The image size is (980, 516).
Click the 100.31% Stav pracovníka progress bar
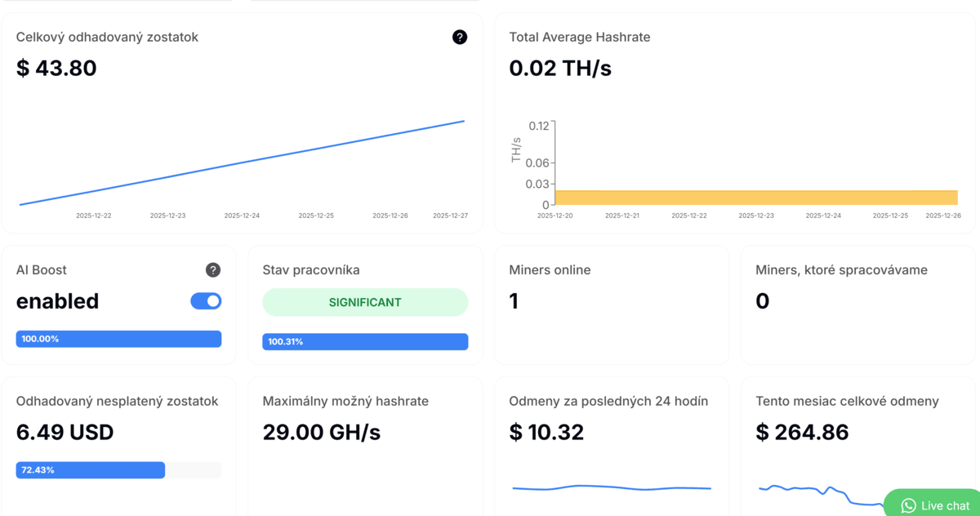tap(365, 342)
